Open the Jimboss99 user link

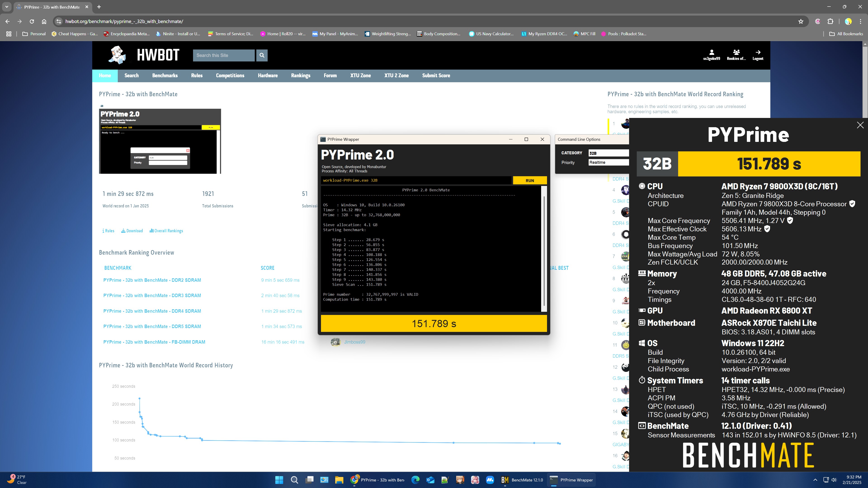(x=354, y=342)
